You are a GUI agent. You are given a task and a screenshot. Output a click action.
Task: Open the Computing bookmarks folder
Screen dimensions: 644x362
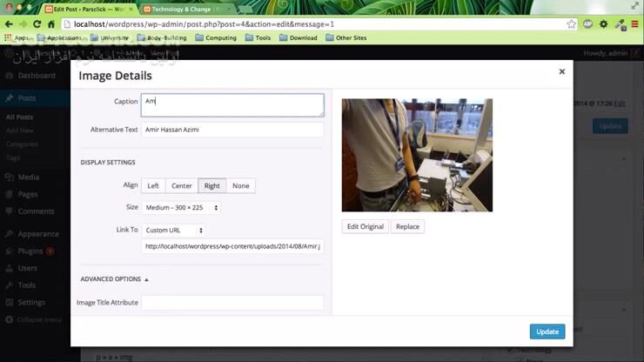point(216,38)
